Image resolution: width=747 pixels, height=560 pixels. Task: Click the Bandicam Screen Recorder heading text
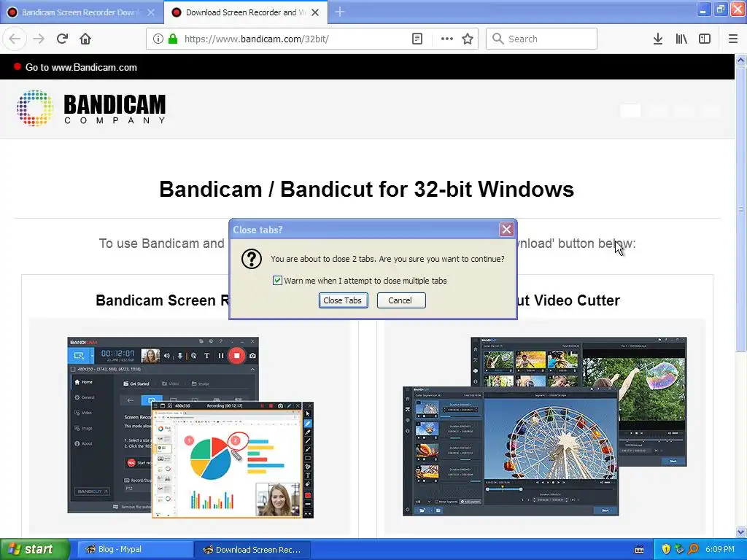(x=163, y=300)
